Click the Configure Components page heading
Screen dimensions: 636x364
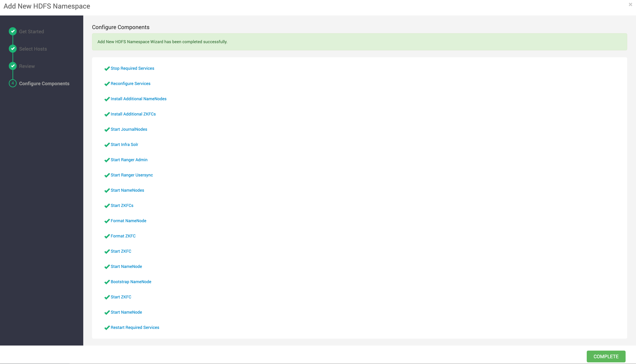coord(121,27)
